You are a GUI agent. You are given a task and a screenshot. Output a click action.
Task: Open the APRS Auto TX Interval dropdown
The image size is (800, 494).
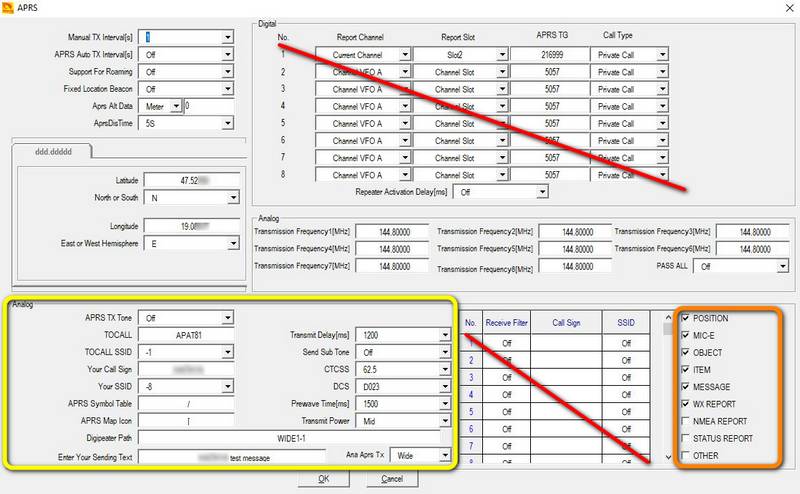coord(228,55)
